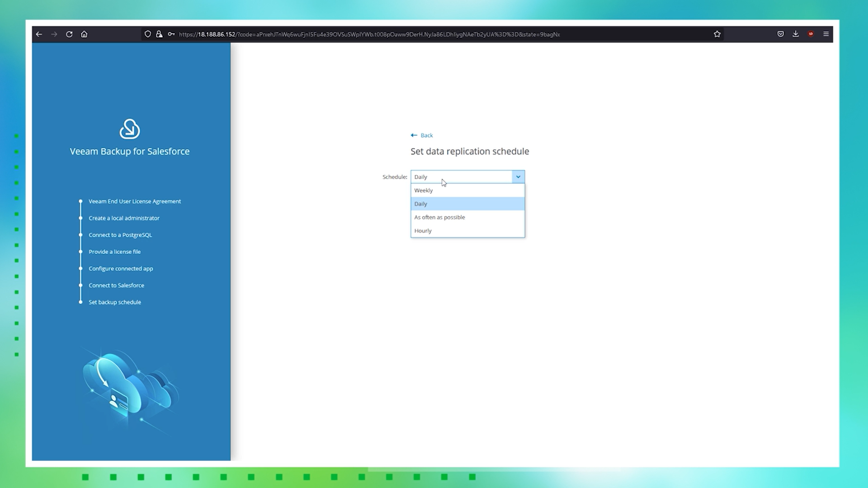This screenshot has height=488, width=868.
Task: Click the red uBlock extension icon
Action: (x=811, y=34)
